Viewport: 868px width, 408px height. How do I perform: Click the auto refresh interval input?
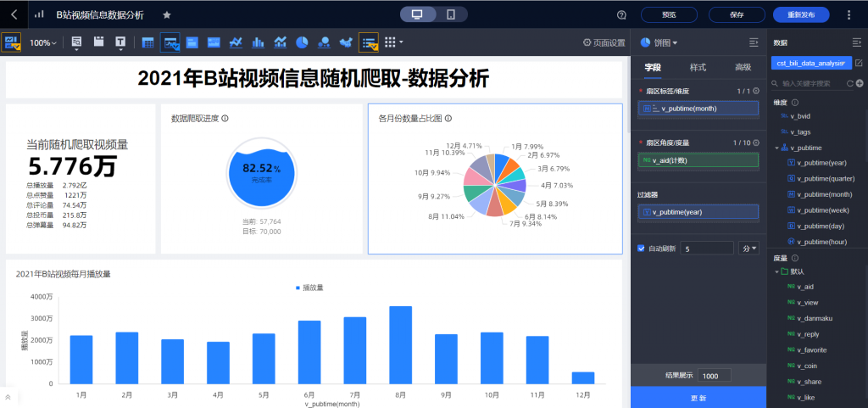(x=707, y=249)
